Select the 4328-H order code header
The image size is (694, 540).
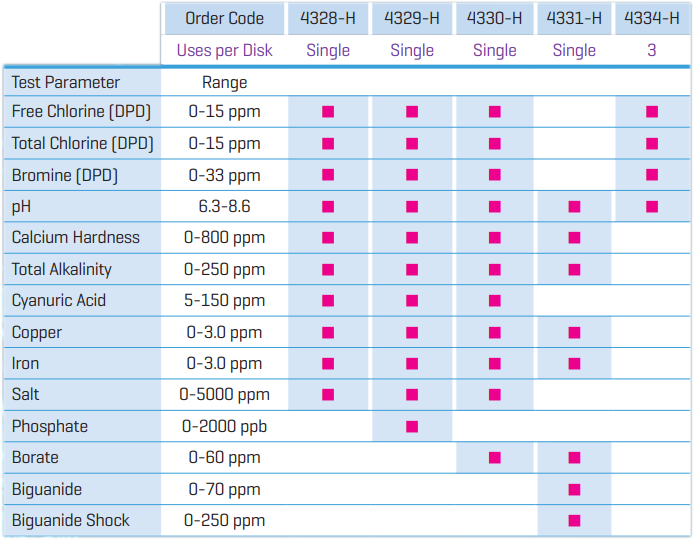[x=328, y=18]
